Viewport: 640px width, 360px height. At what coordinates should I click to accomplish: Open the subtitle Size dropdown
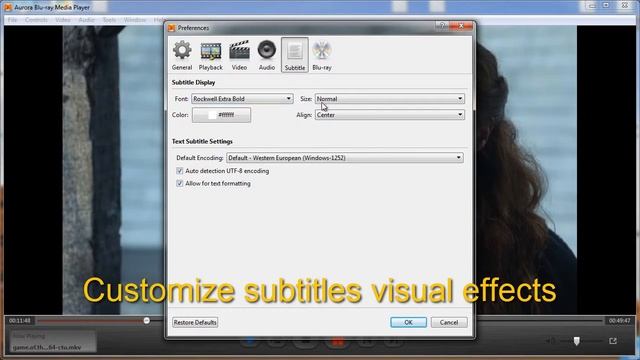[389, 99]
